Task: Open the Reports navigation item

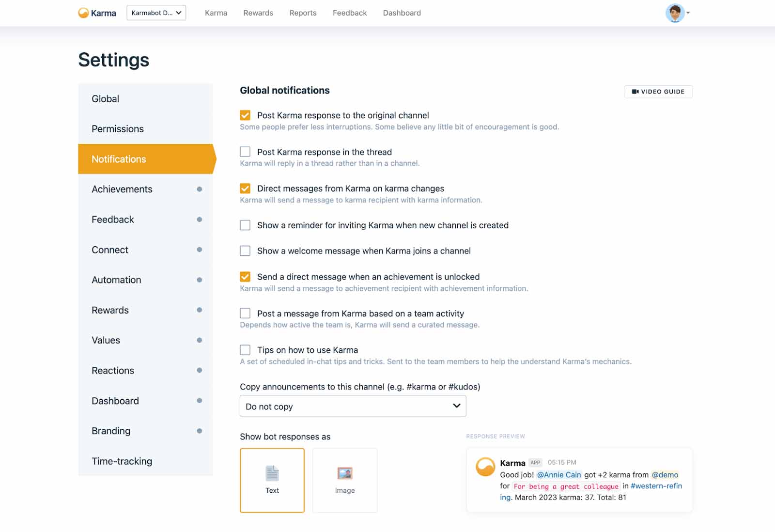Action: pyautogui.click(x=302, y=13)
